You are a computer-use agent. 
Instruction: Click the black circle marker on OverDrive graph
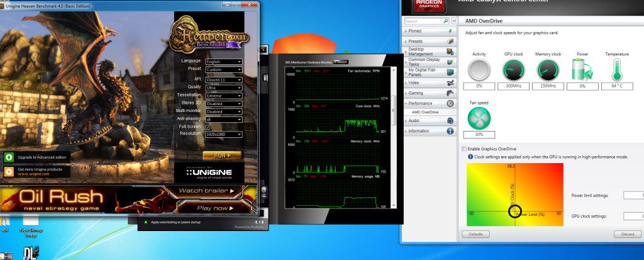point(514,212)
